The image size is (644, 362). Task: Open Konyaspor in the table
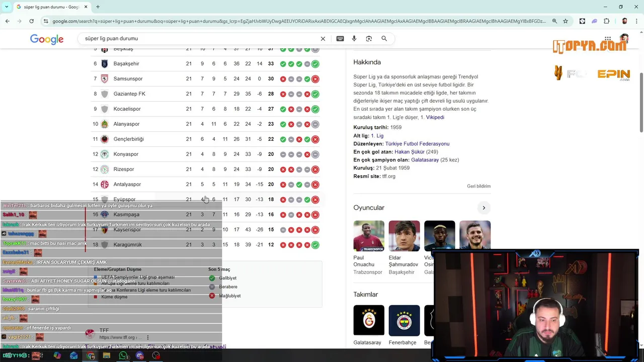pyautogui.click(x=205, y=154)
